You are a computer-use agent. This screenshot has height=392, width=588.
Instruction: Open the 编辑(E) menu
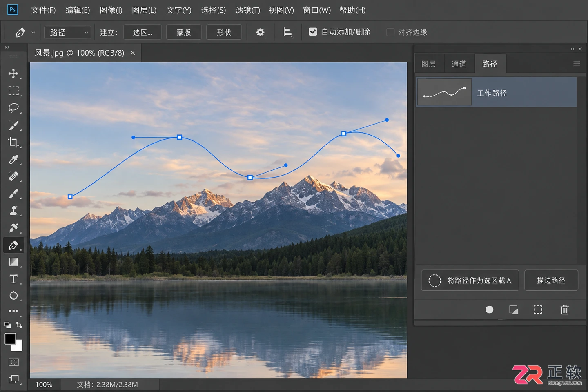(78, 10)
